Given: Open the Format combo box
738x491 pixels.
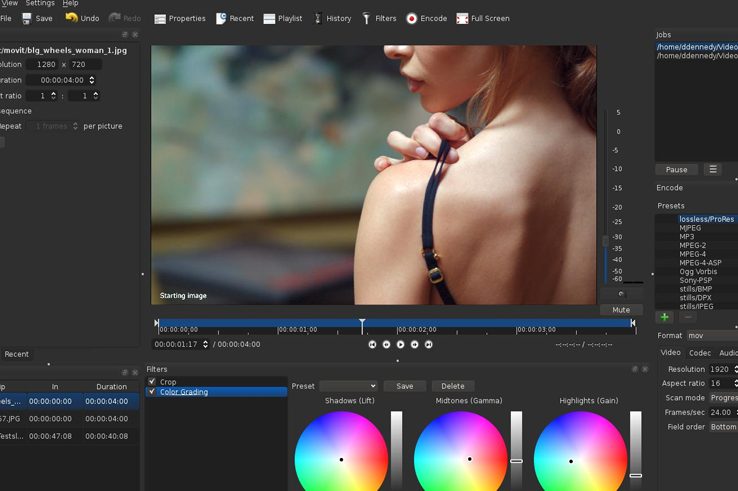Looking at the screenshot, I should (x=711, y=336).
